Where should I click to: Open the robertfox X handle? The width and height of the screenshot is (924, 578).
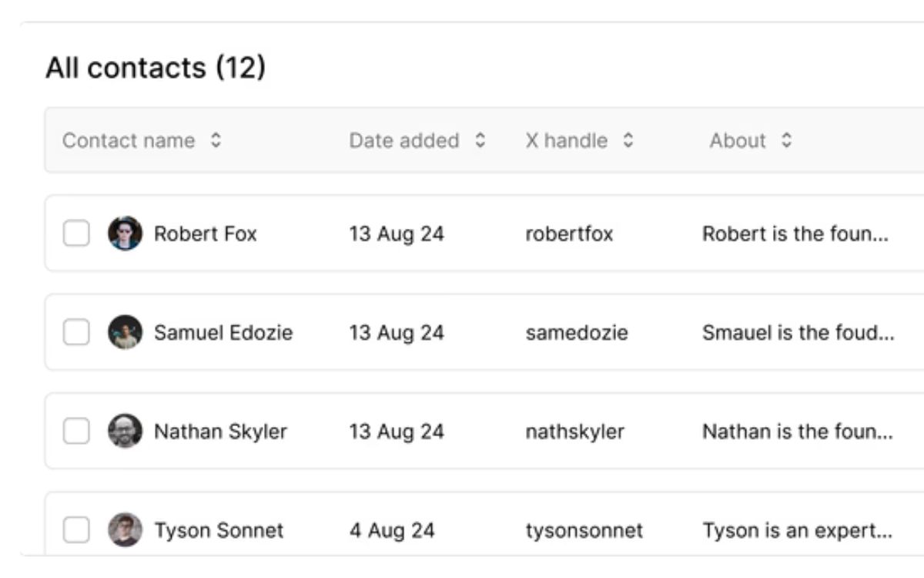pos(569,234)
